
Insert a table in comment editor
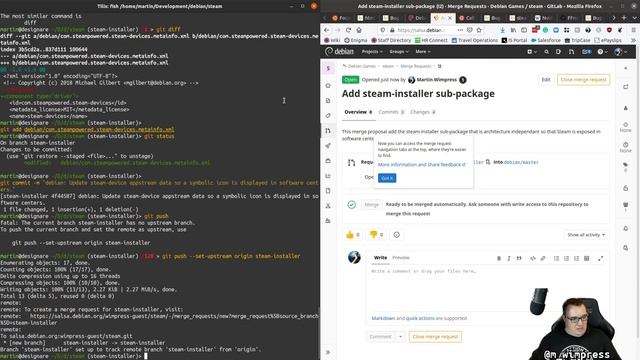coord(587,258)
